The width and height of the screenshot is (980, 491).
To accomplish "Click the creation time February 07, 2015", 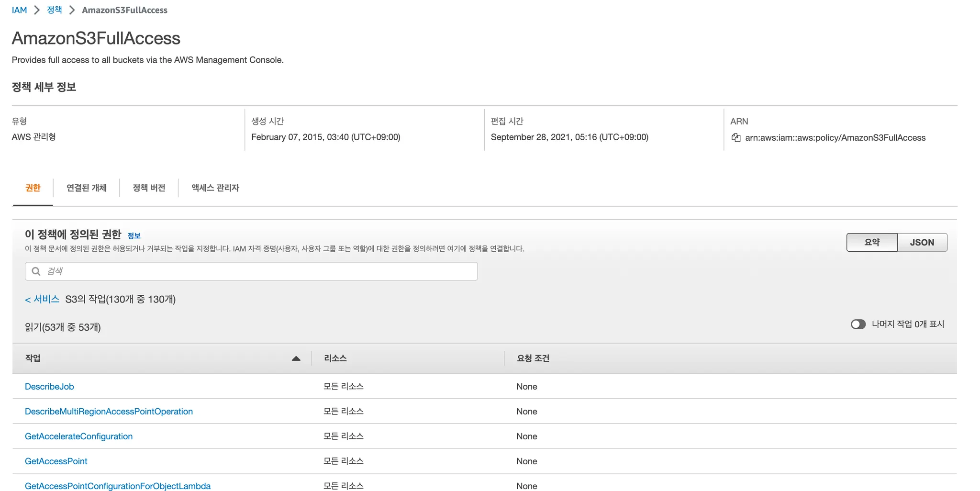I will (x=326, y=137).
